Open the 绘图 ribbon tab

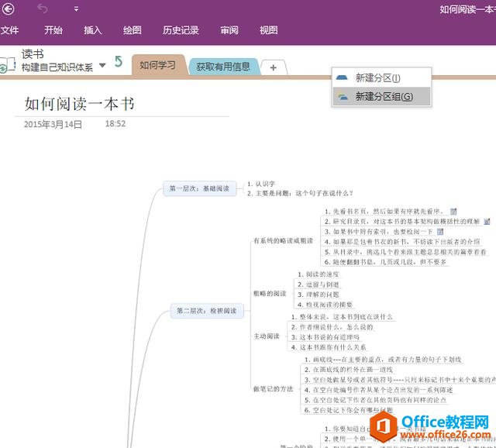click(x=133, y=30)
